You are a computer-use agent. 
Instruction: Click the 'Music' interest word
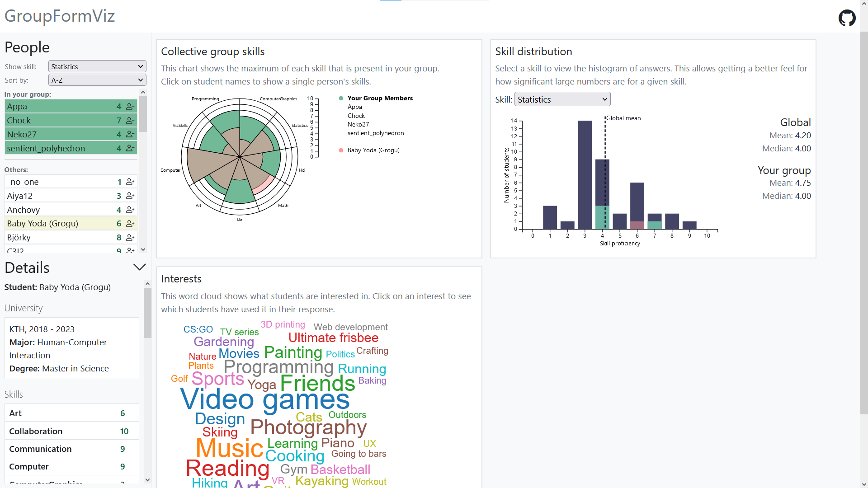click(x=230, y=448)
